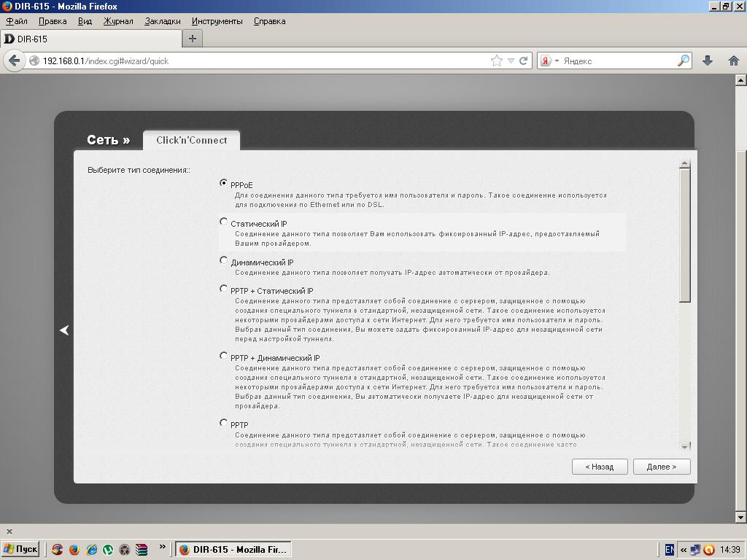Choose PPTP + Динамический IP radio
The width and height of the screenshot is (747, 560).
[223, 356]
